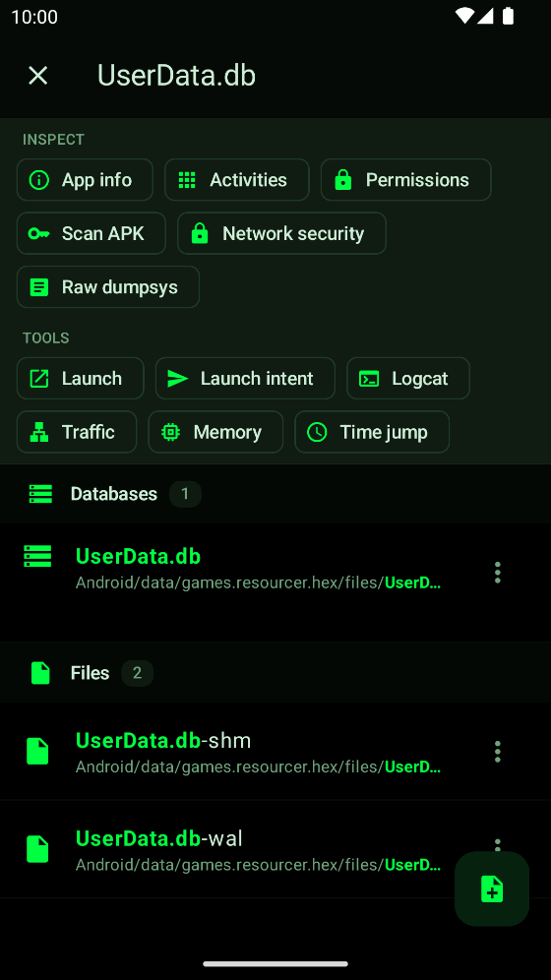Viewport: 551px width, 980px height.
Task: Open the Time jump tool
Action: [x=372, y=433]
